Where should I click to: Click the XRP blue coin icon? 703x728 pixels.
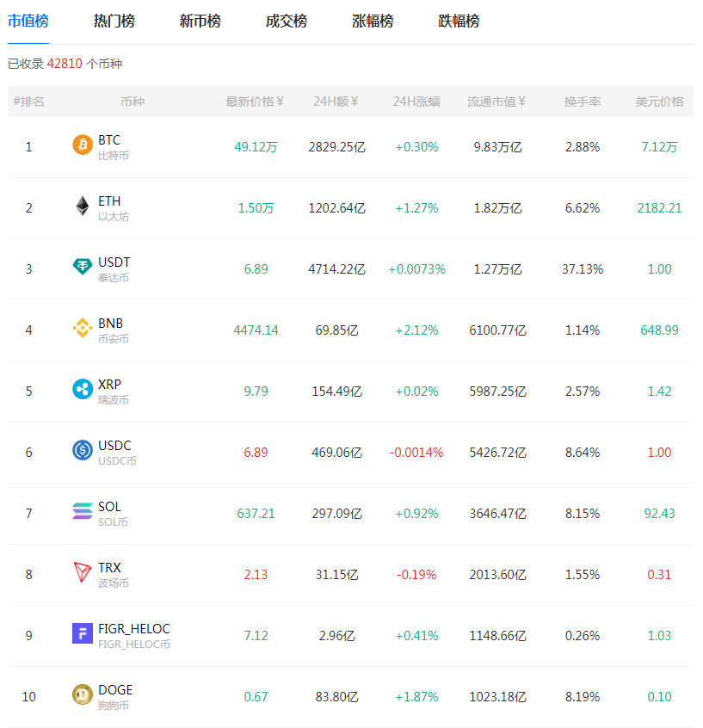[83, 390]
